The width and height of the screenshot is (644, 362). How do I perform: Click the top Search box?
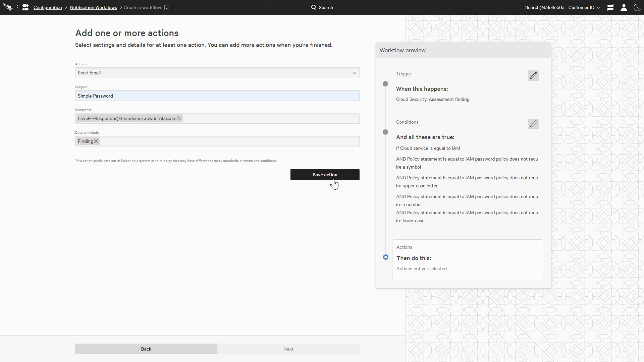click(x=322, y=7)
